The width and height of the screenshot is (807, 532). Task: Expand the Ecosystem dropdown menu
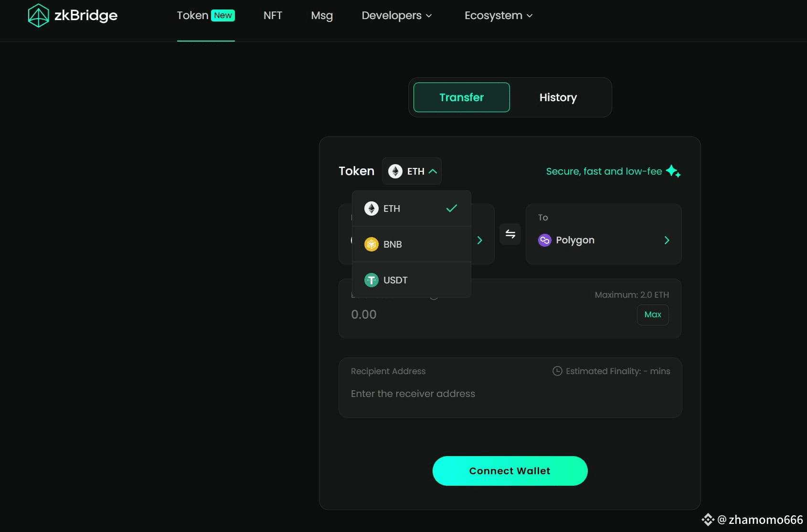tap(499, 15)
